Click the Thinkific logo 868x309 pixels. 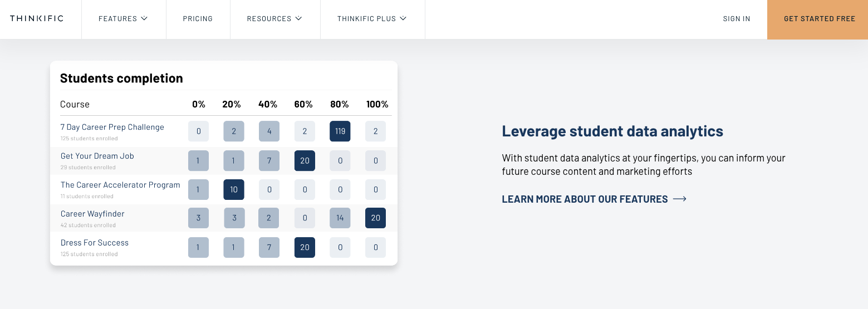click(37, 18)
